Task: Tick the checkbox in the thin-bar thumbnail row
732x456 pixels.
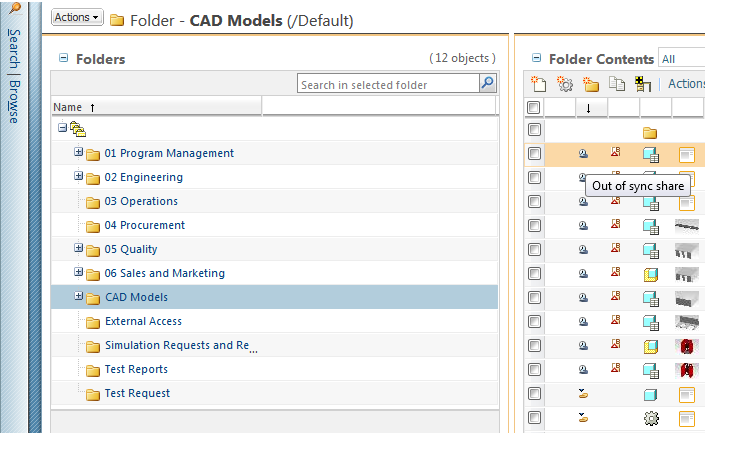Action: pos(535,225)
